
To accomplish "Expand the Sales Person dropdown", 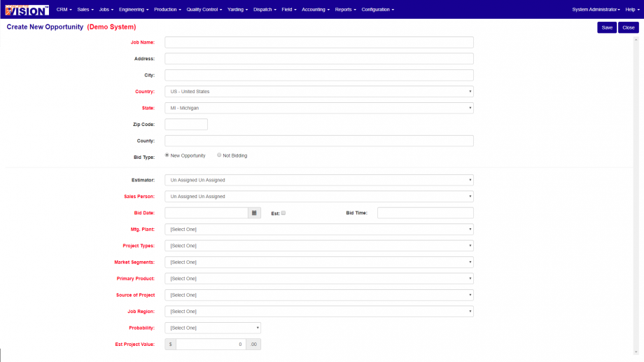I will [x=319, y=197].
